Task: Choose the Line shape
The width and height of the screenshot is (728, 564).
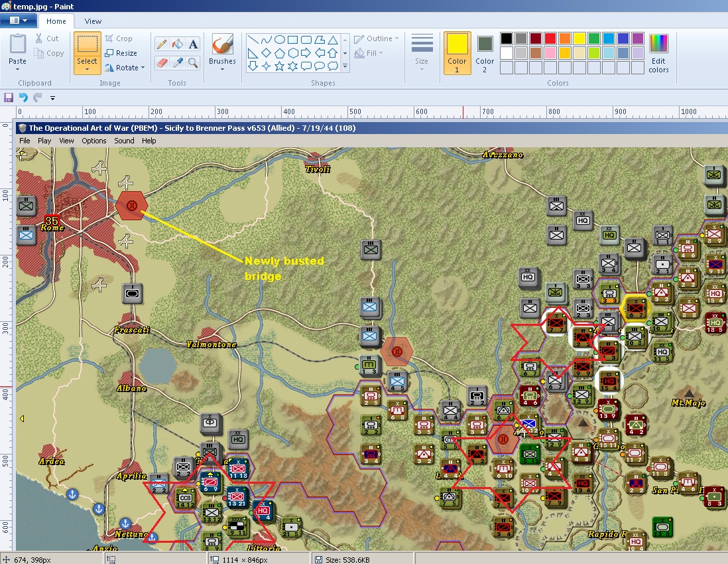Action: tap(253, 40)
